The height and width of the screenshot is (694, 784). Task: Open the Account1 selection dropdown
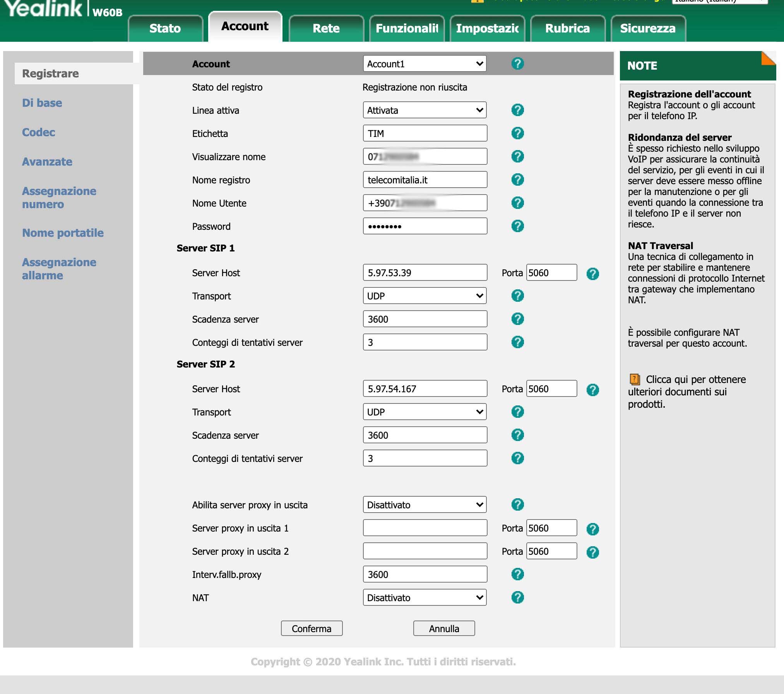[x=425, y=64]
